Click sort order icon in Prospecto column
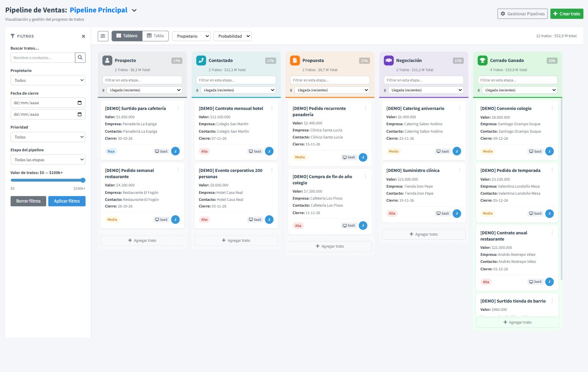This screenshot has width=588, height=372. [103, 90]
